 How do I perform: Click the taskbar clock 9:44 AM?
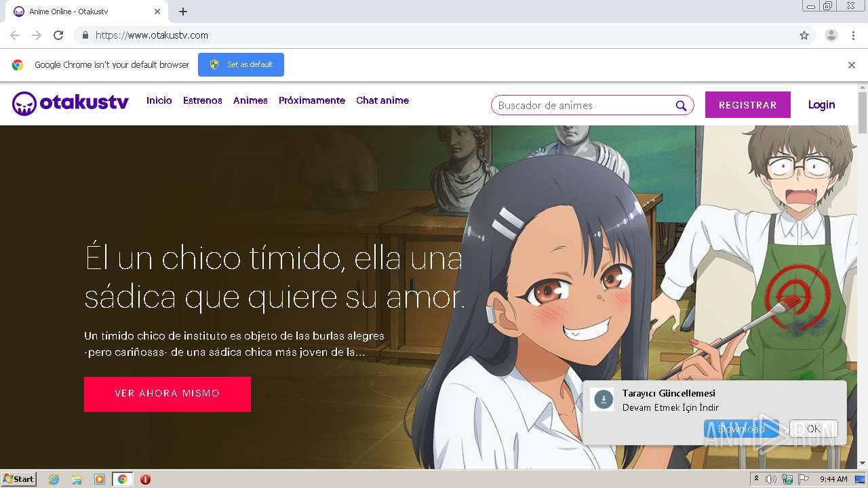click(x=833, y=479)
